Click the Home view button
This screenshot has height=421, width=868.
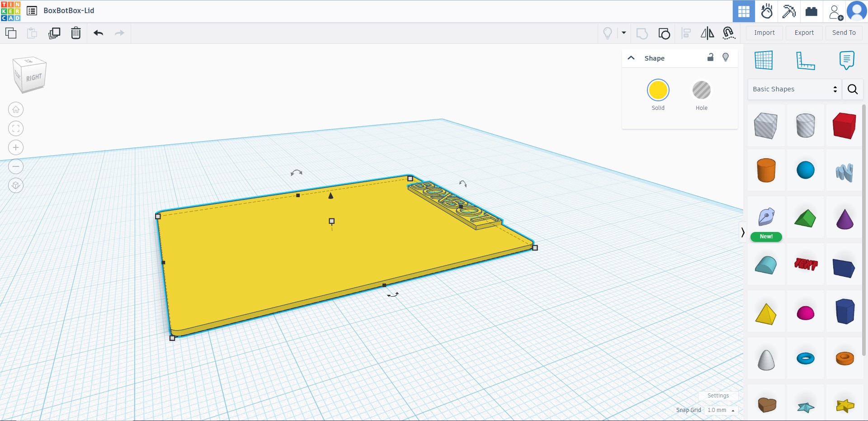(x=16, y=109)
